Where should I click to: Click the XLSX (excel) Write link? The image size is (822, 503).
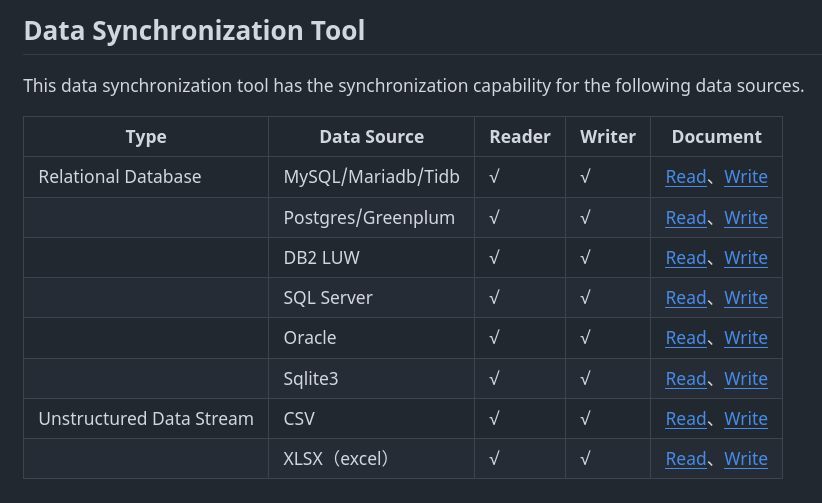point(745,458)
